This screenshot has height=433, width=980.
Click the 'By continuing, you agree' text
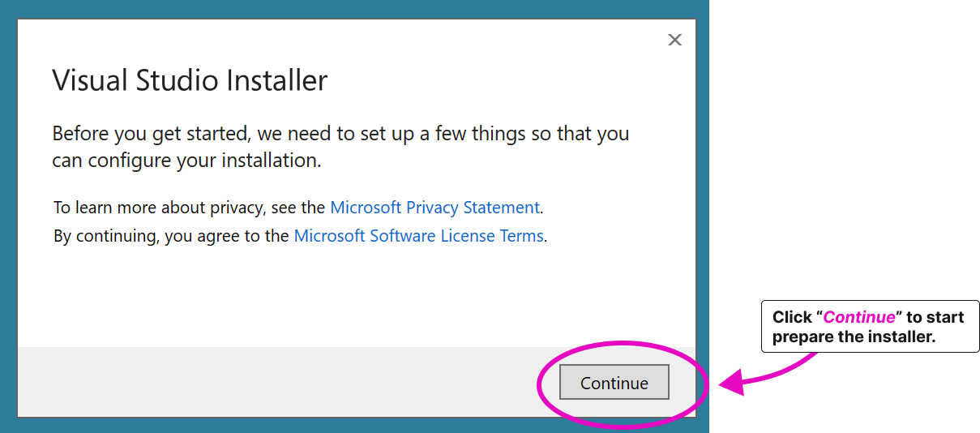click(x=170, y=236)
